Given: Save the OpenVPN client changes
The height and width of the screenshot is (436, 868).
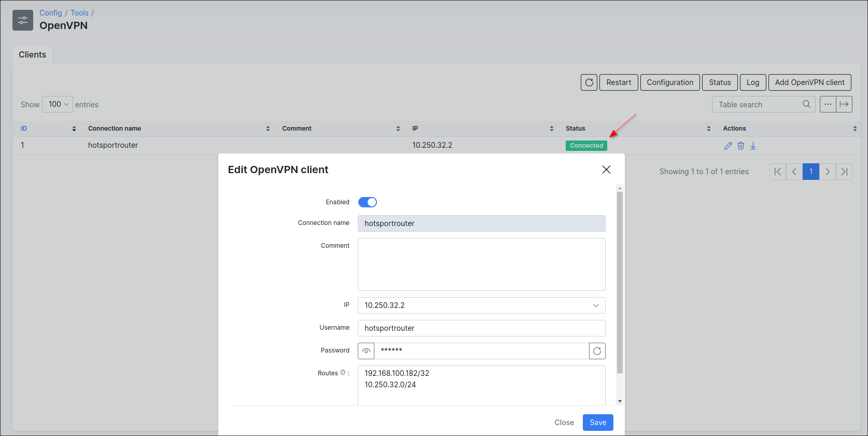Looking at the screenshot, I should tap(598, 423).
